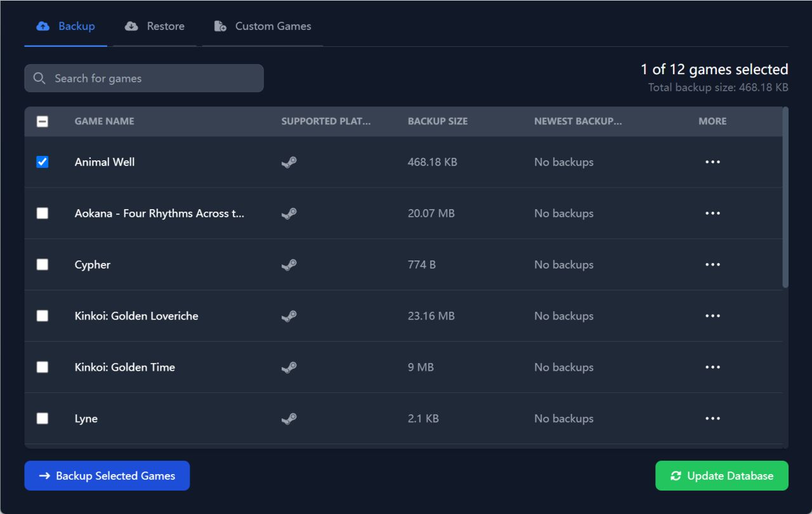Click "No backups" in the Cypher row

pos(564,265)
